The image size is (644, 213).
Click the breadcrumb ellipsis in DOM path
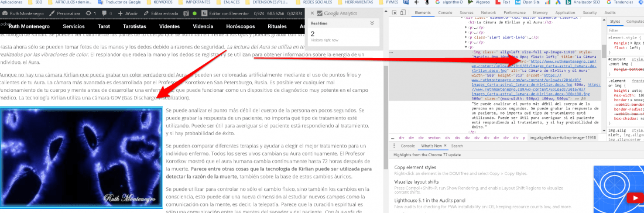(393, 138)
